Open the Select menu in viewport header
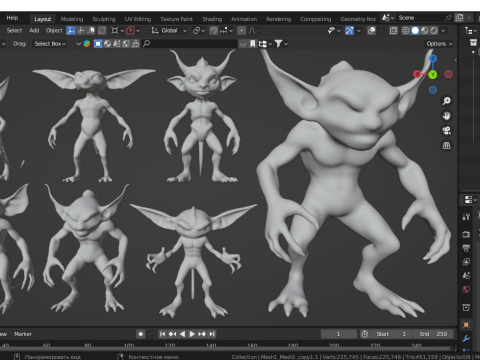 (14, 31)
